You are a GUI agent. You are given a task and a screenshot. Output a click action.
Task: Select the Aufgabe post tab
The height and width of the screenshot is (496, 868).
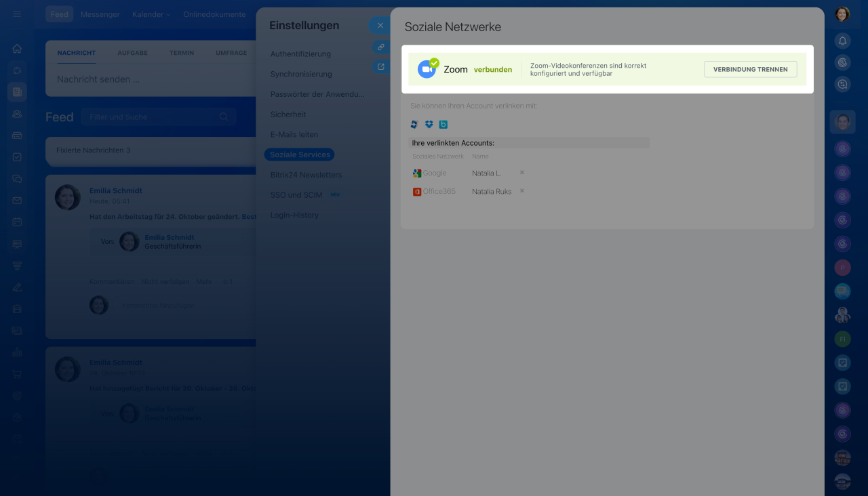tap(132, 53)
